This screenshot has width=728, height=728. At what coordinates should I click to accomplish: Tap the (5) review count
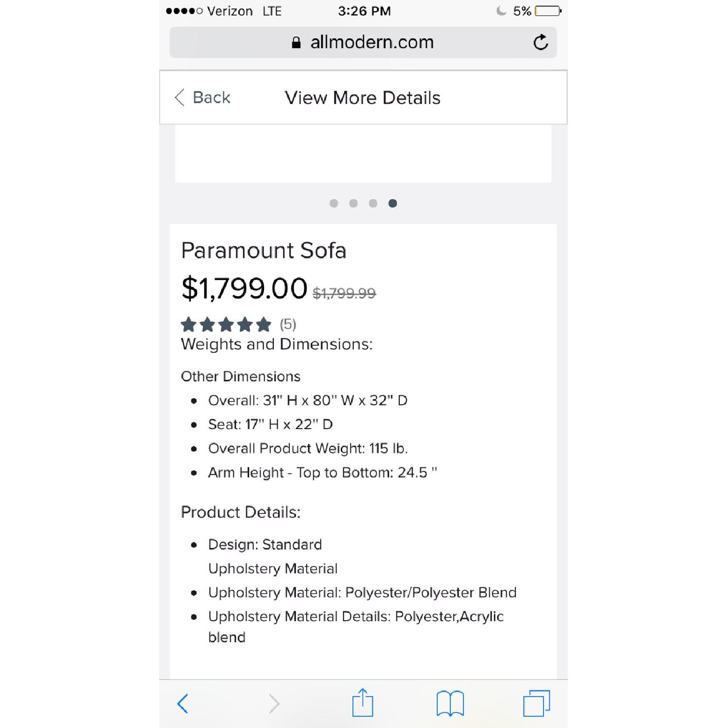pyautogui.click(x=288, y=324)
